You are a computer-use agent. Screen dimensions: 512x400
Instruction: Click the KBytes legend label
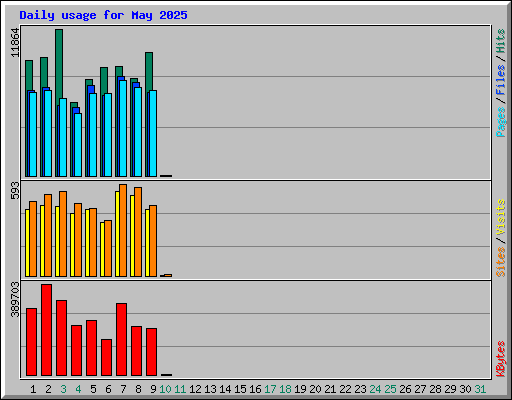[x=500, y=359]
